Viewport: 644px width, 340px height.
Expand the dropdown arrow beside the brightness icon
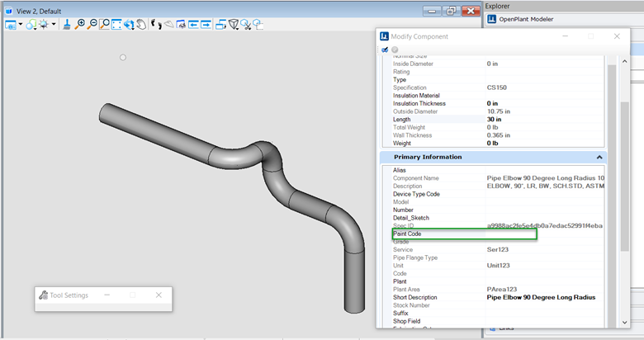coord(54,25)
